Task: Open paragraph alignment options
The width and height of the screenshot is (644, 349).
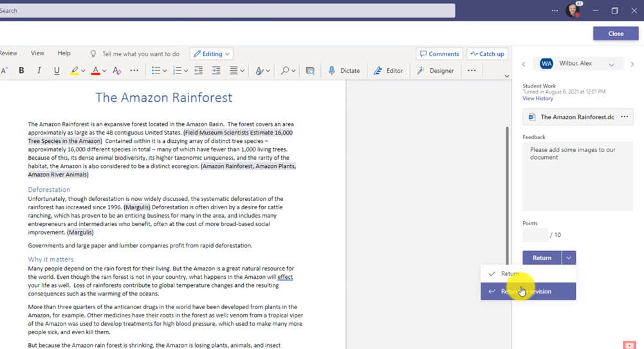Action: click(237, 71)
